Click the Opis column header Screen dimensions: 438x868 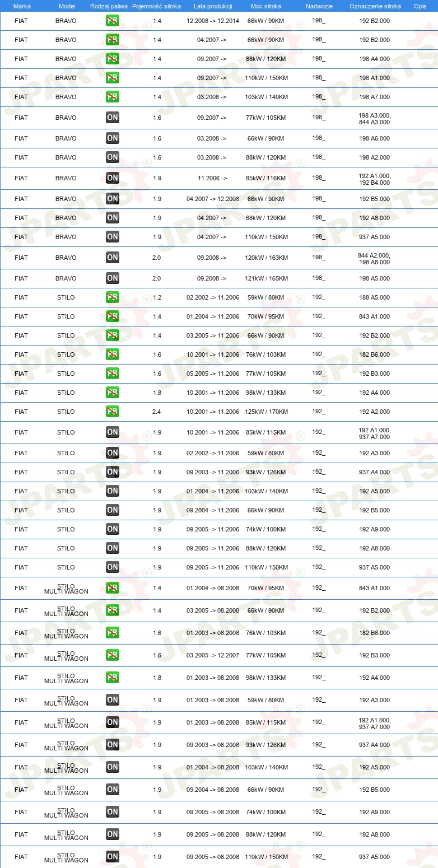pyautogui.click(x=420, y=6)
